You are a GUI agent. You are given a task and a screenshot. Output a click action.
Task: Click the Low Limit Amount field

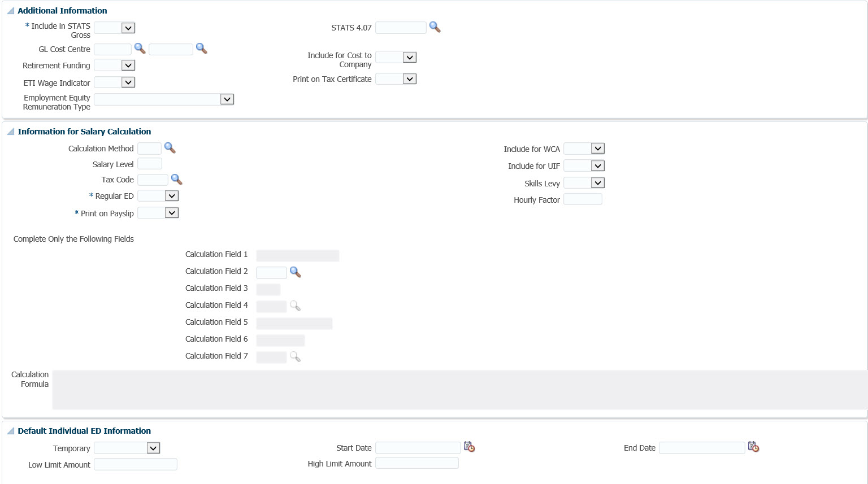(x=136, y=464)
